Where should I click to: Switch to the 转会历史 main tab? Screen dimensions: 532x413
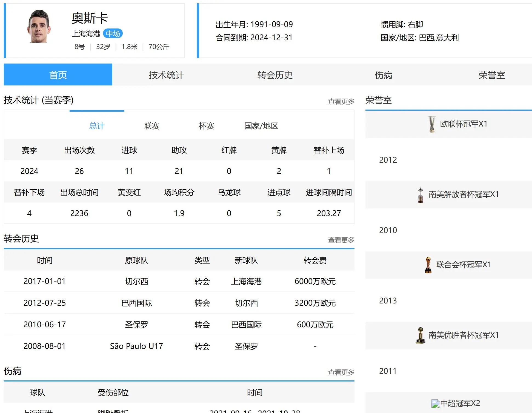pos(275,75)
